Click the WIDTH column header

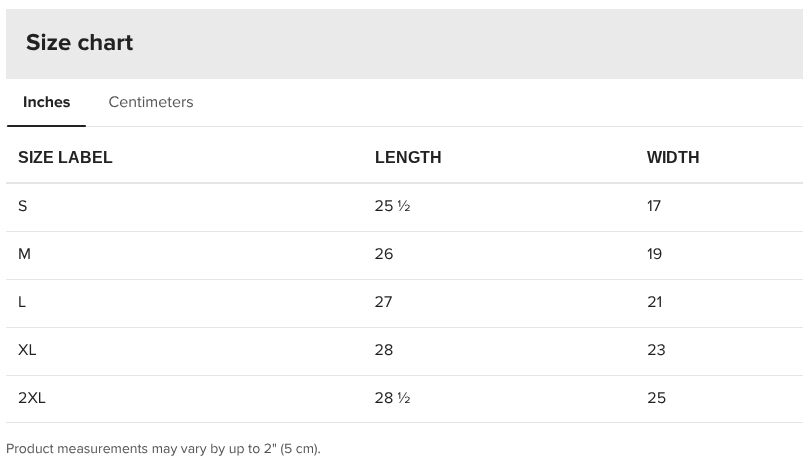(x=673, y=157)
